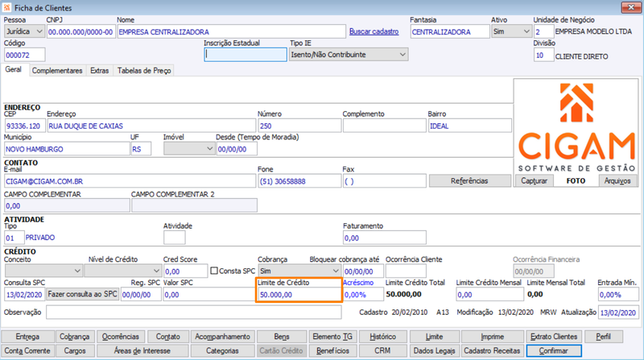Click the Acréscimo link label
The image size is (644, 360).
tap(358, 283)
